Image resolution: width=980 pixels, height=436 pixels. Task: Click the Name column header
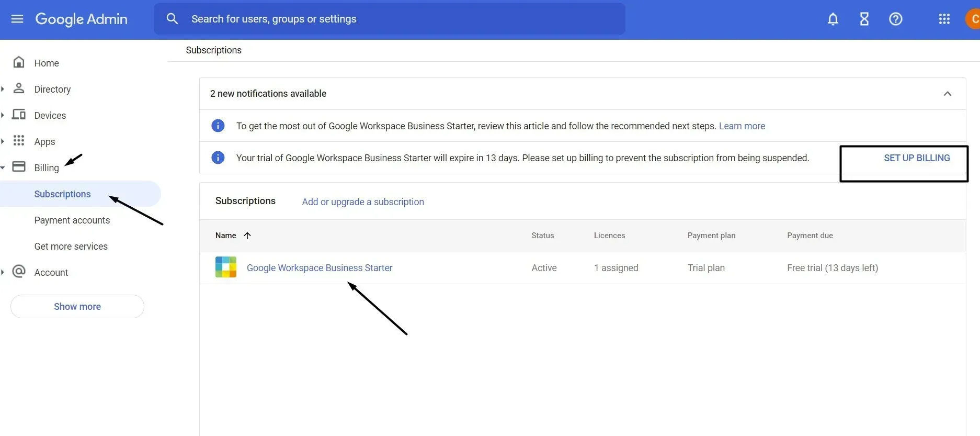(226, 236)
